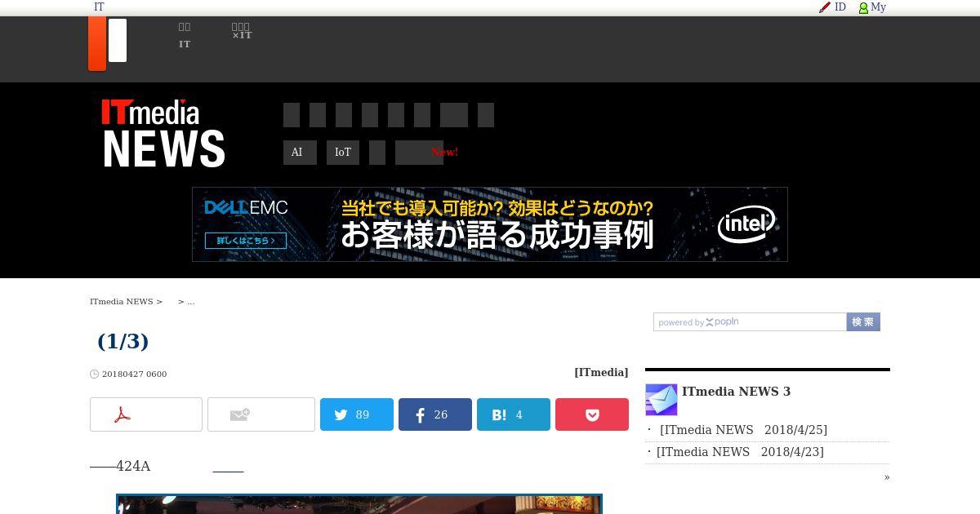This screenshot has width=980, height=514.
Task: Click the green My user icon
Action: [x=863, y=8]
